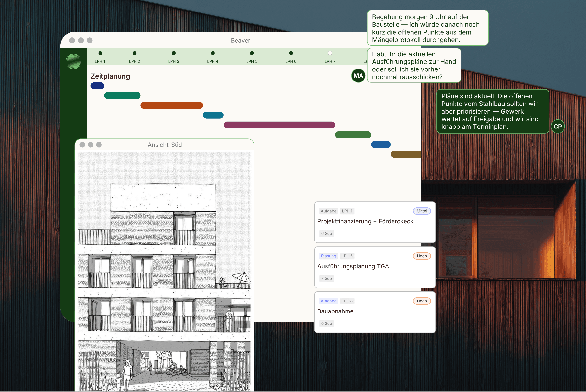Click the Mittel priority badge
Screen dimensions: 586x392
click(x=422, y=211)
